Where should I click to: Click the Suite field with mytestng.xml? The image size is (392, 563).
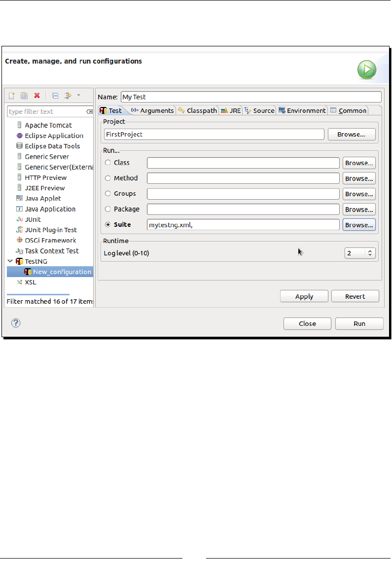point(243,225)
